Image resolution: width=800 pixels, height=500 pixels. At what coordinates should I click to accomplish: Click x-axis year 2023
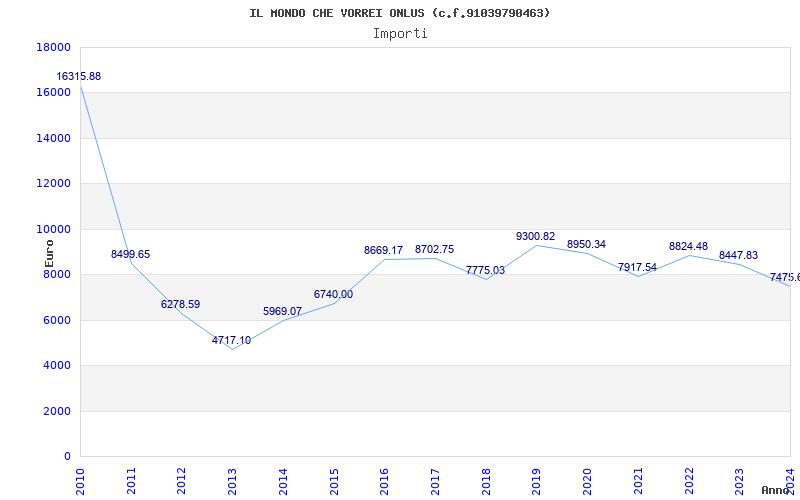739,481
